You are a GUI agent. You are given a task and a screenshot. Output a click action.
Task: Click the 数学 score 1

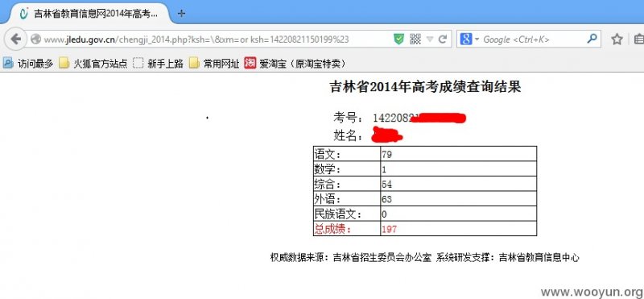[384, 170]
